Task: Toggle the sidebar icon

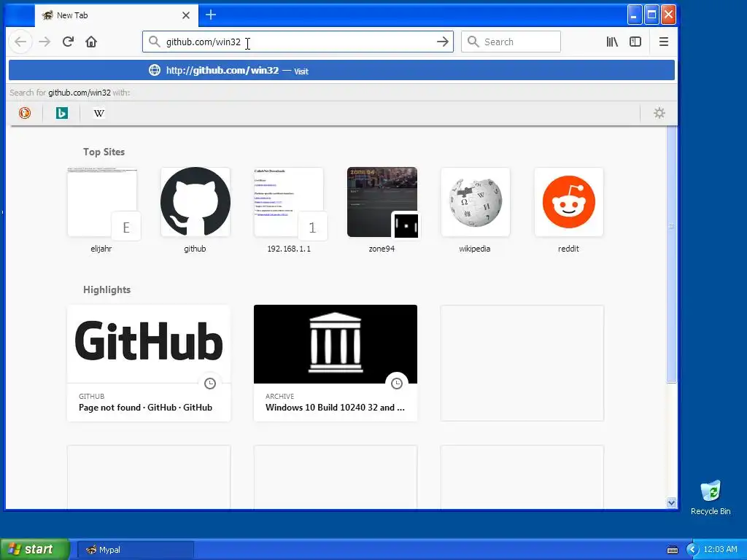Action: click(x=635, y=42)
